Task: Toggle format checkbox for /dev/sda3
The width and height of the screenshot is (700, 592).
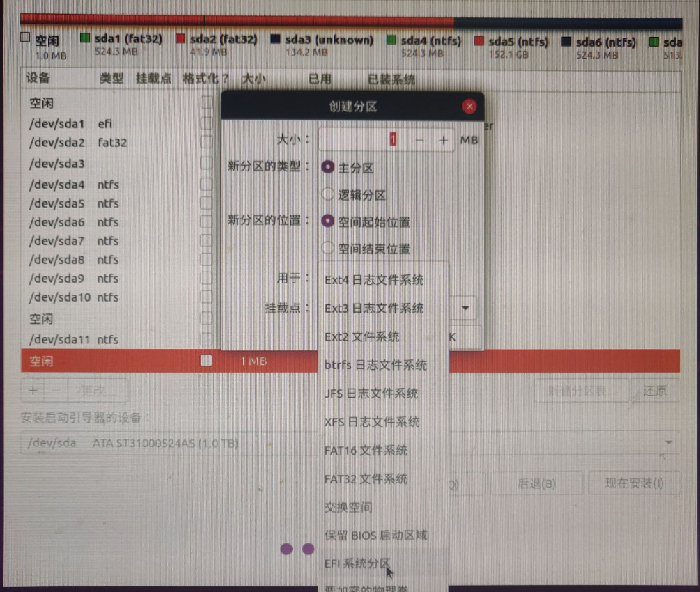Action: (x=206, y=163)
